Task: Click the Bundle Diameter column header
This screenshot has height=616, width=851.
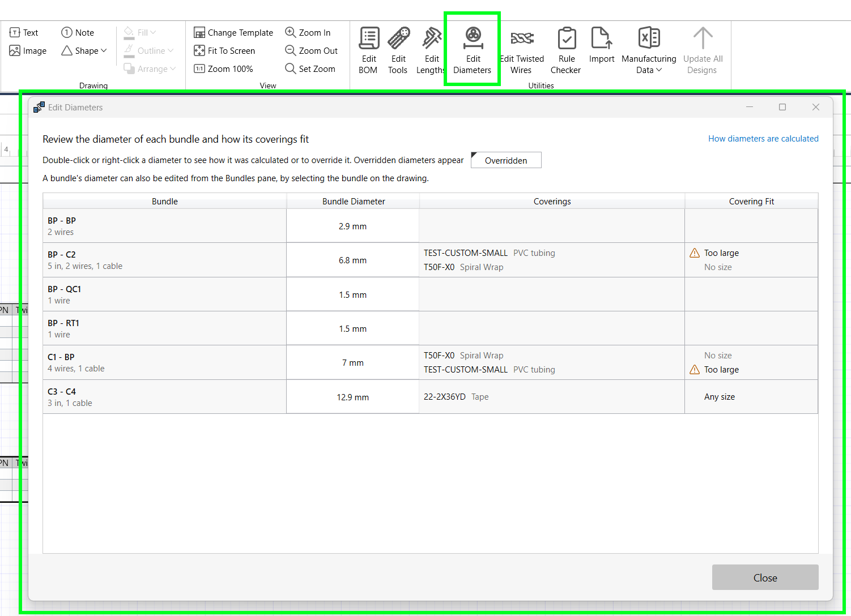Action: coord(354,201)
